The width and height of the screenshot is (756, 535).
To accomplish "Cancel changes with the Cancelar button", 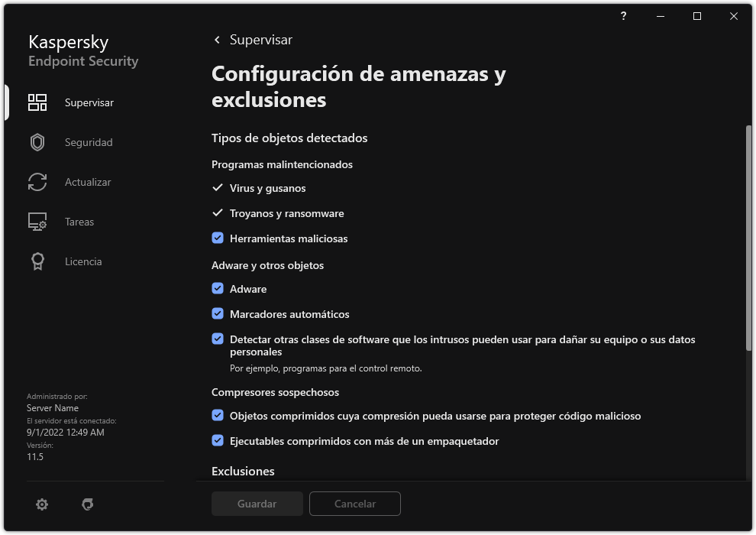I will pos(354,504).
